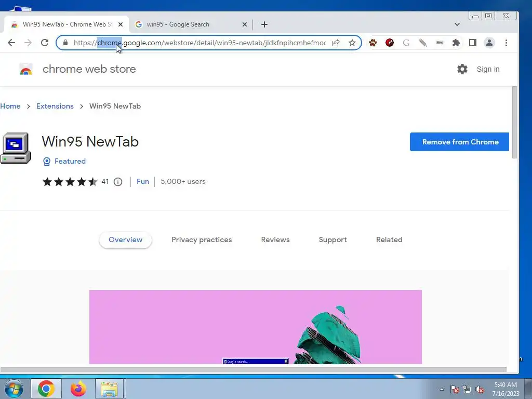Click the 5,000+ users text

(x=183, y=181)
